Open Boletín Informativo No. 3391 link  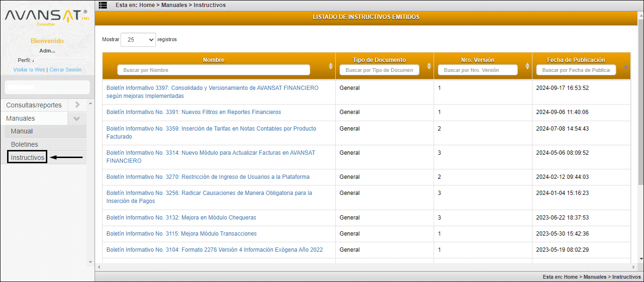(193, 112)
